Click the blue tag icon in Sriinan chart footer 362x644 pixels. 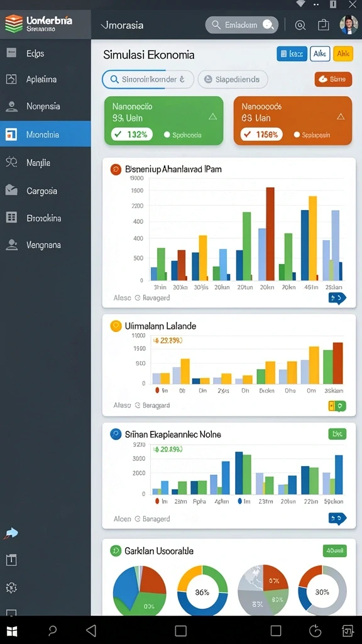coord(337,519)
